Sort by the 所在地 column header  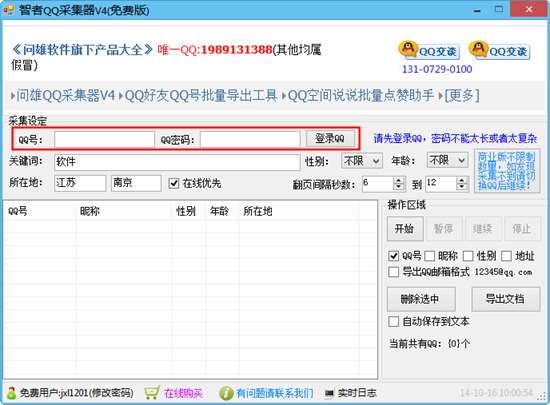tap(299, 211)
